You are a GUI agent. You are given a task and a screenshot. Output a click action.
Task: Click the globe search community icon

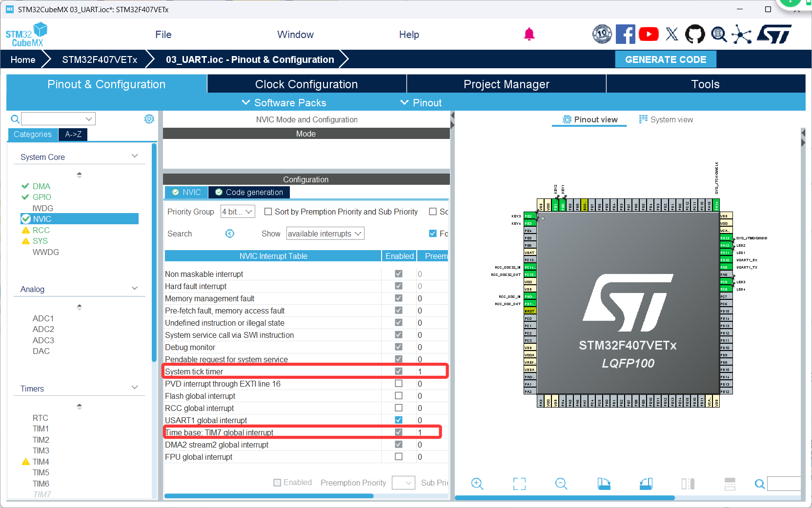pyautogui.click(x=719, y=34)
